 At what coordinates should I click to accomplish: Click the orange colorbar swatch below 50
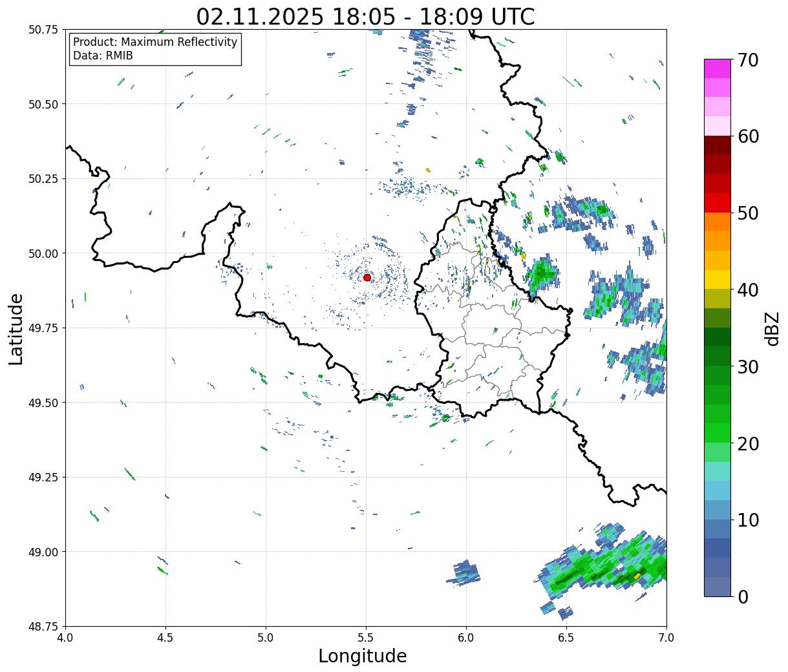pos(718,222)
